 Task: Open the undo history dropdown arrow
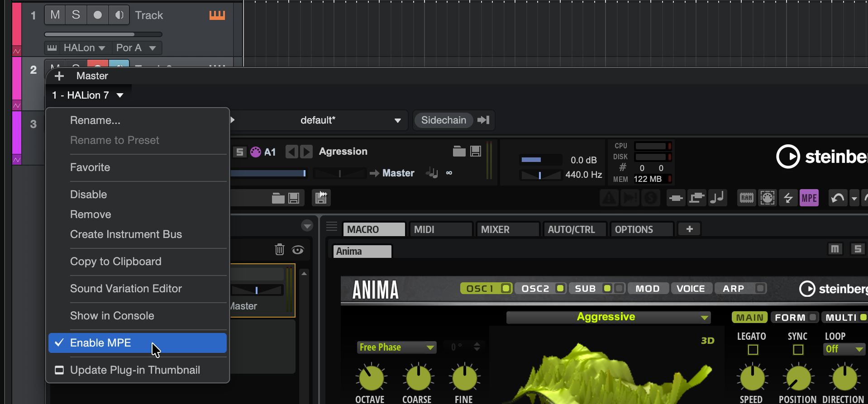pyautogui.click(x=854, y=198)
